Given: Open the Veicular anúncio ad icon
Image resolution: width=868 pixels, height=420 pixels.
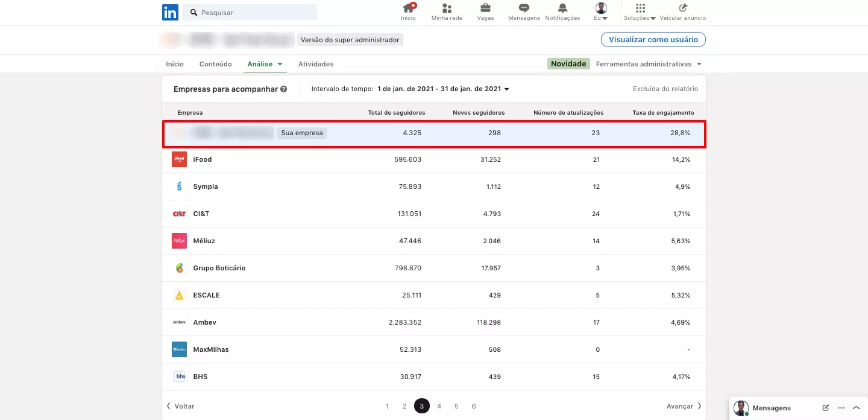Looking at the screenshot, I should pyautogui.click(x=681, y=8).
